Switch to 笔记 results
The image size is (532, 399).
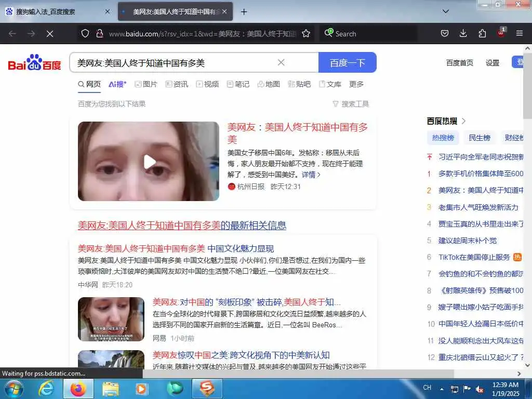coord(238,84)
